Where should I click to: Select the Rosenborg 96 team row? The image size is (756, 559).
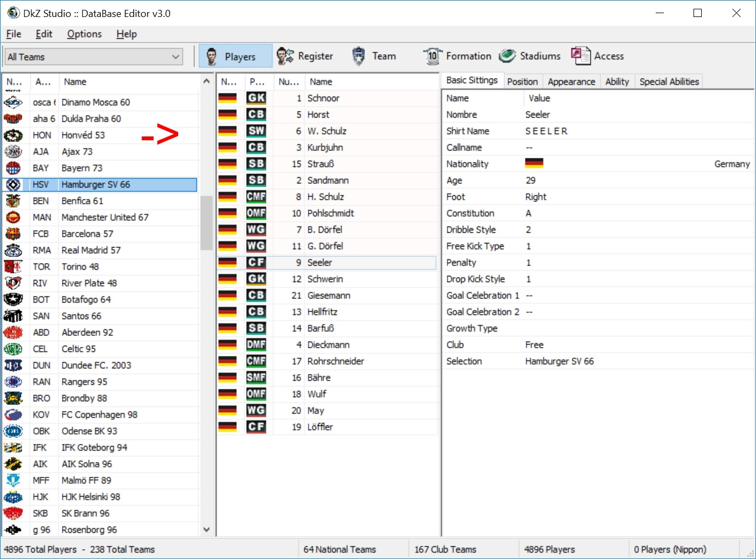coord(100,529)
